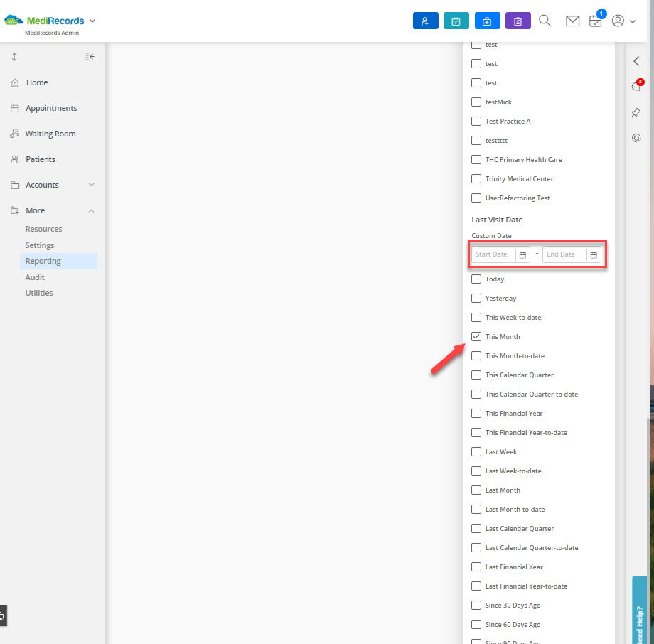Expand the MediRecords logo dropdown chevron
This screenshot has height=644, width=654.
click(x=92, y=21)
